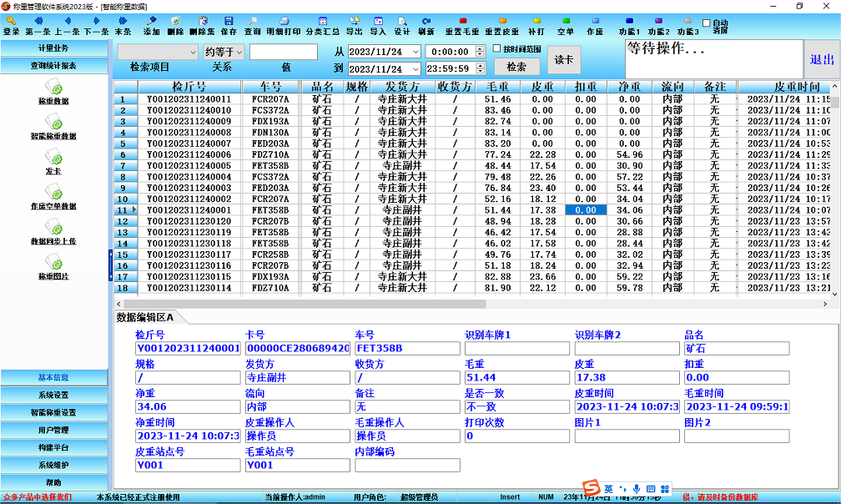Click the 删除集 delete-set toolbar icon
The height and width of the screenshot is (504, 841).
(202, 26)
